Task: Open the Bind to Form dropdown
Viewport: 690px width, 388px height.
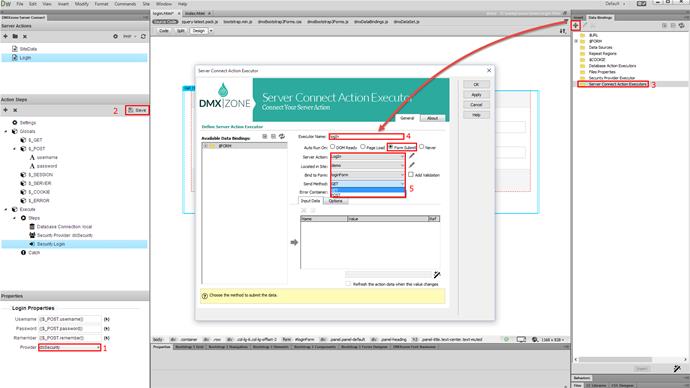Action: 367,175
